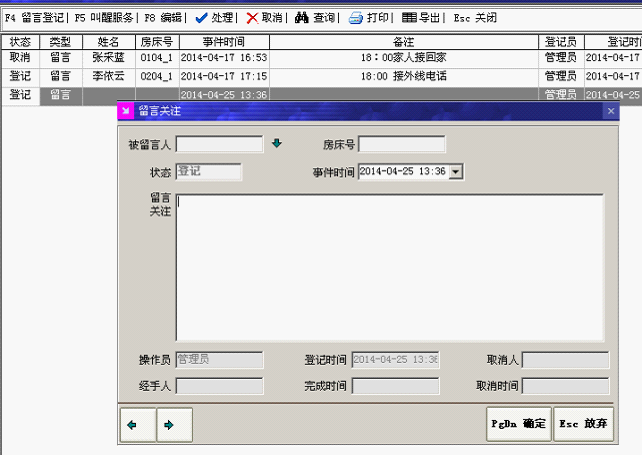Viewport: 643px width, 456px height.
Task: Click the 登记时间 field in dialog
Action: tap(395, 360)
